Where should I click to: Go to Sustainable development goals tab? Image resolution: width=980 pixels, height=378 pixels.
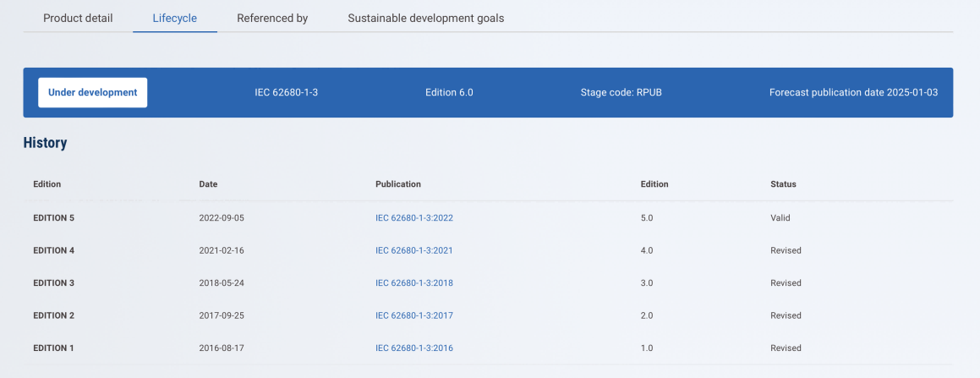(425, 18)
